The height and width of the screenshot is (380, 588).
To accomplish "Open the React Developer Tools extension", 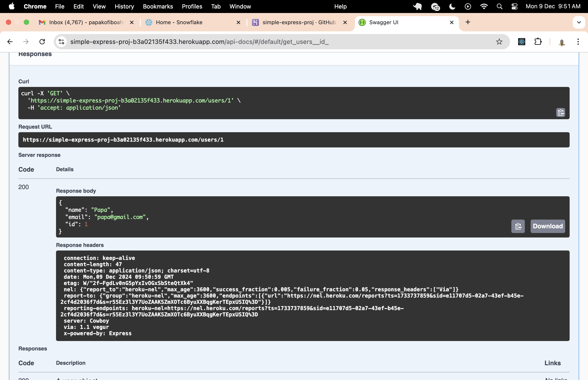I will pyautogui.click(x=521, y=42).
